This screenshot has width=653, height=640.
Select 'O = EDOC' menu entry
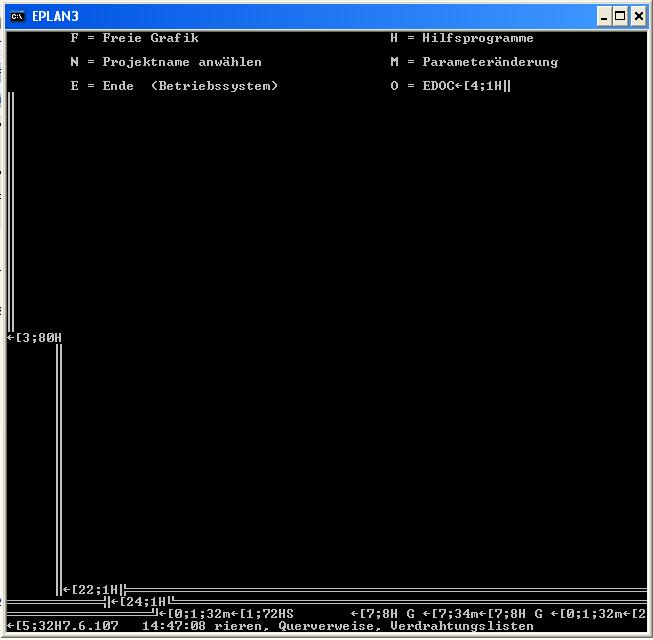[x=422, y=86]
